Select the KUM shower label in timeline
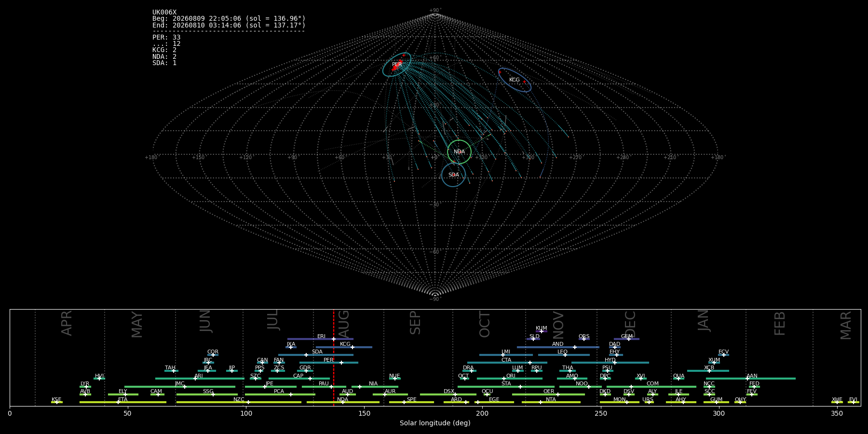 [x=541, y=328]
